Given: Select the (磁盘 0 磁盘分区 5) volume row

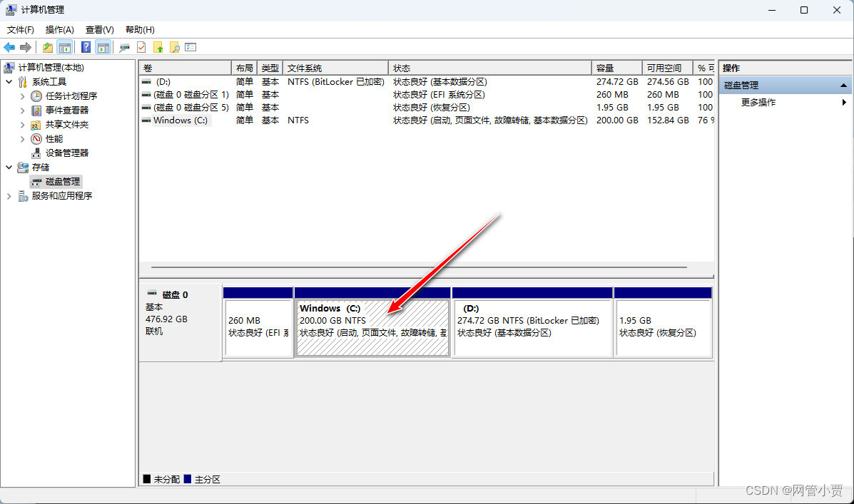Looking at the screenshot, I should [427, 108].
